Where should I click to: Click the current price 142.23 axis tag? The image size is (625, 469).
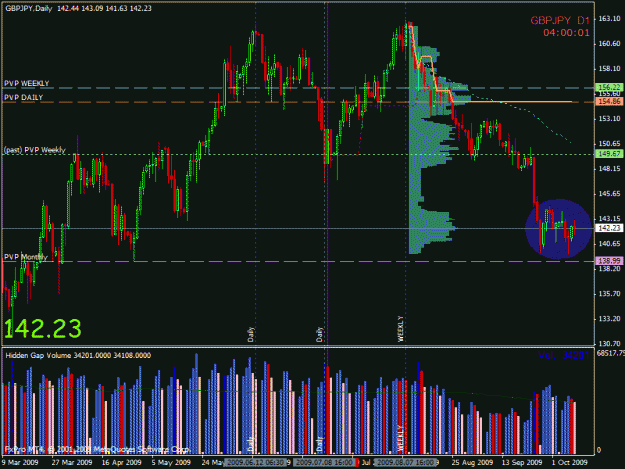click(x=609, y=228)
